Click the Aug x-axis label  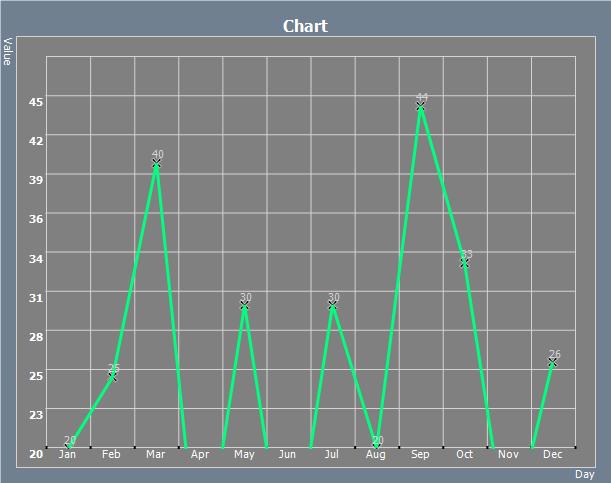point(376,455)
